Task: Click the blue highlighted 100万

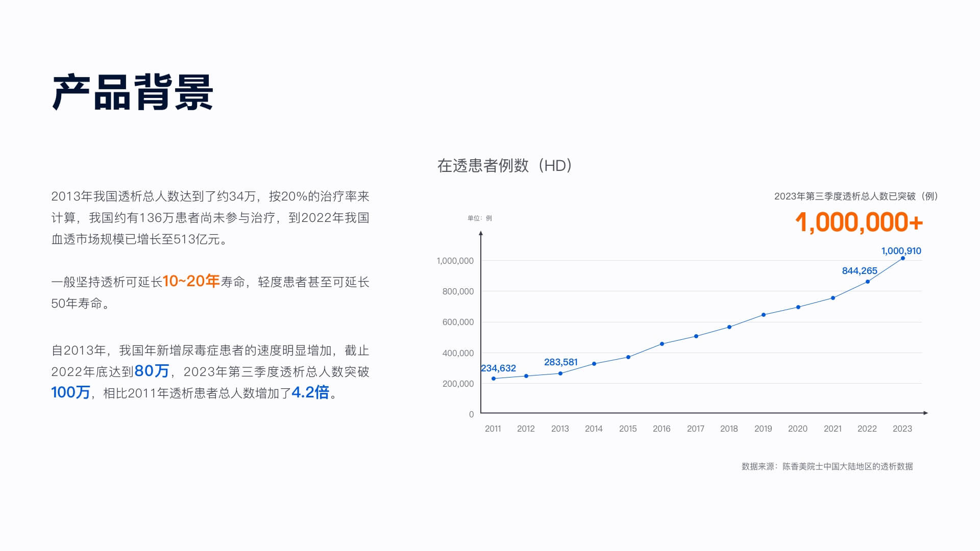Action: pyautogui.click(x=70, y=392)
